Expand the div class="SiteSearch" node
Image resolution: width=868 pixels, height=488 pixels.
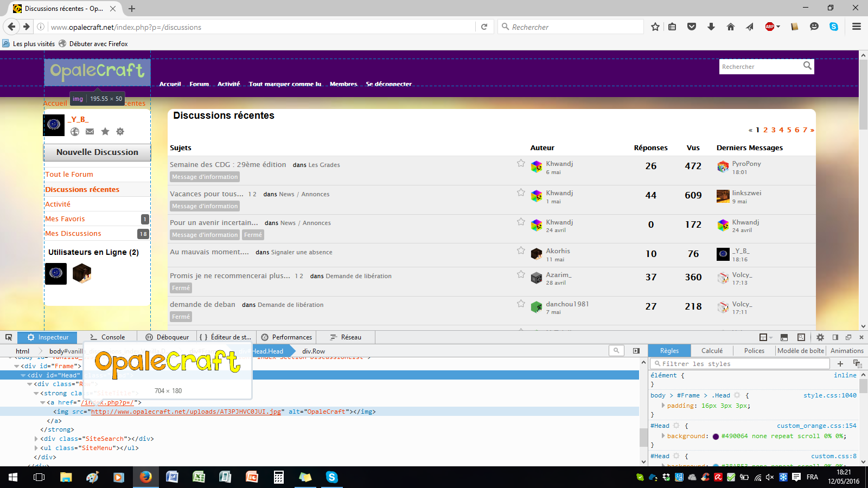(36, 439)
